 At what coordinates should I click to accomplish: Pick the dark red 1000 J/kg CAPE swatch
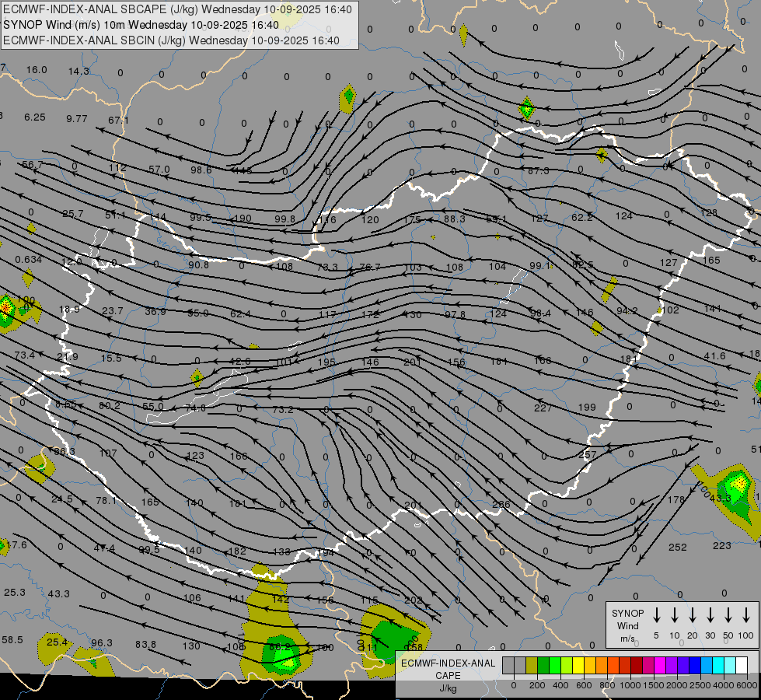[637, 665]
